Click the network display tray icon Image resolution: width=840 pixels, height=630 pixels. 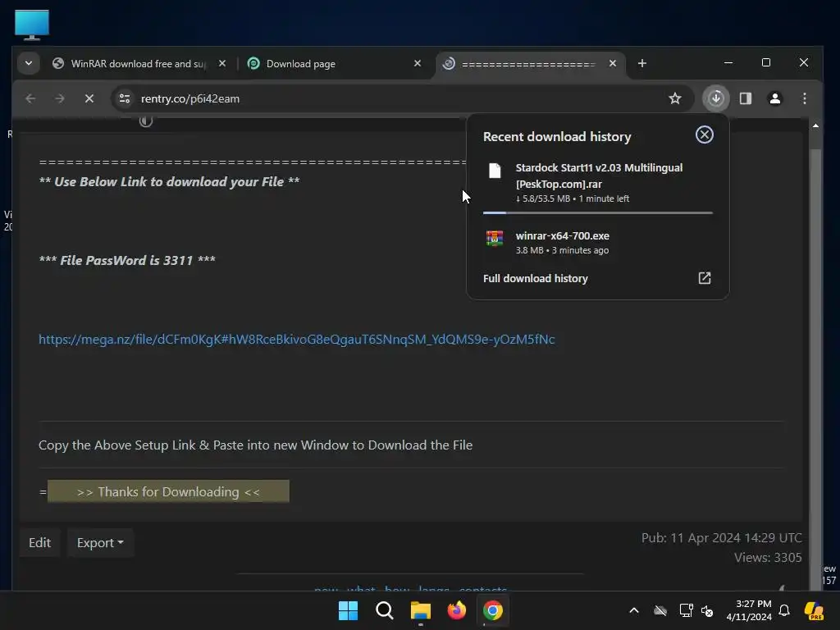click(x=686, y=610)
